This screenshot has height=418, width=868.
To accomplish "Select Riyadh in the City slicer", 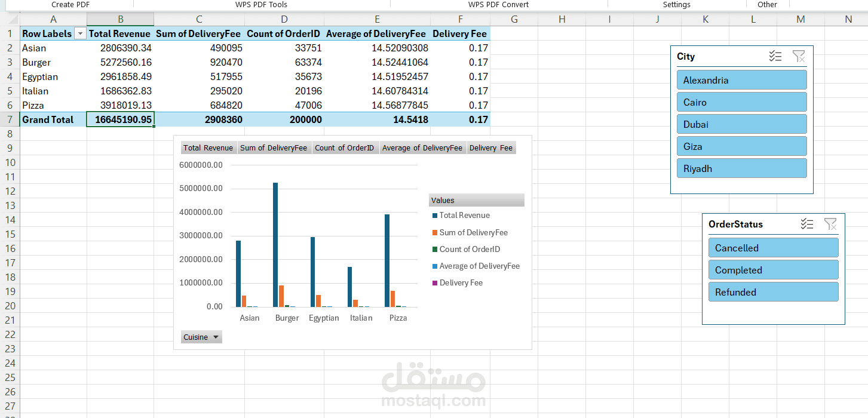I will coord(741,168).
